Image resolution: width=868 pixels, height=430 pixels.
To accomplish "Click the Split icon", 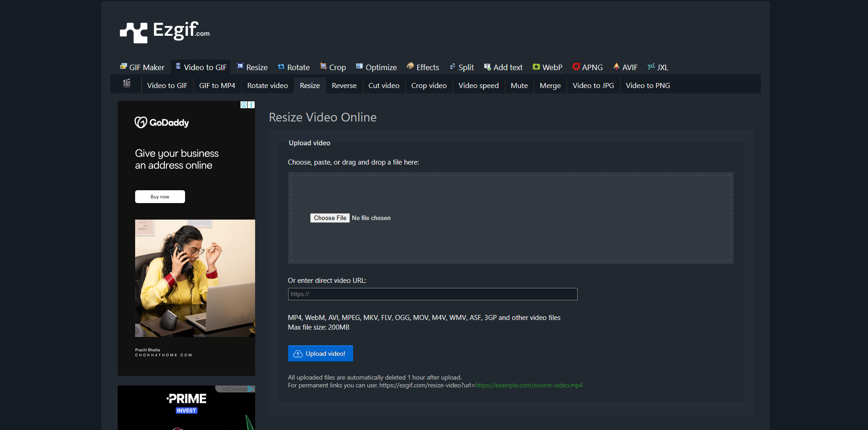I will click(453, 66).
